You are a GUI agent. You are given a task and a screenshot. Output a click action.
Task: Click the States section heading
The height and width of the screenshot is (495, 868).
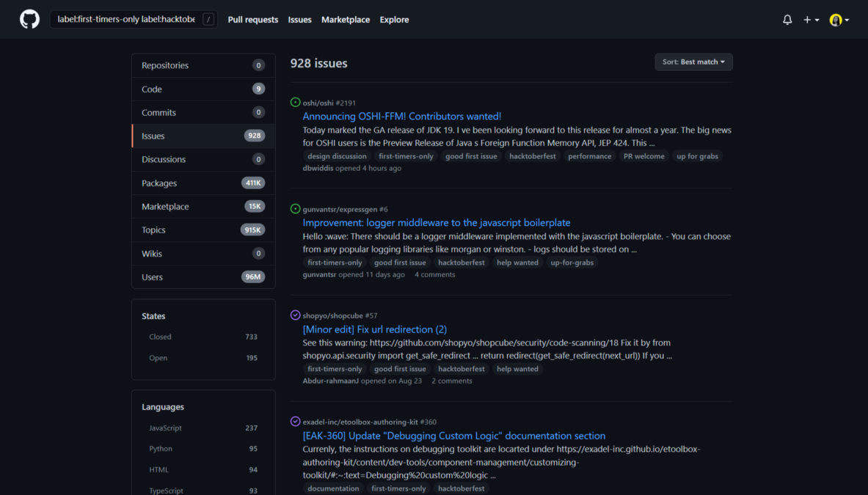(153, 316)
